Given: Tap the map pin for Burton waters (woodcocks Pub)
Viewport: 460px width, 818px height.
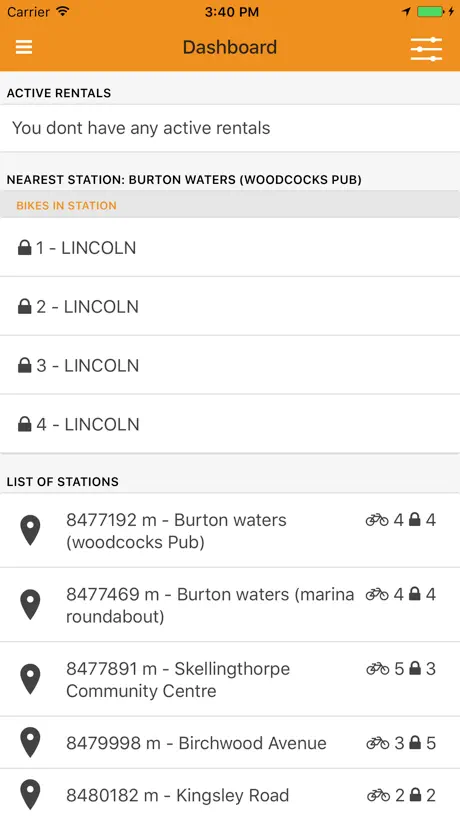Looking at the screenshot, I should [30, 530].
